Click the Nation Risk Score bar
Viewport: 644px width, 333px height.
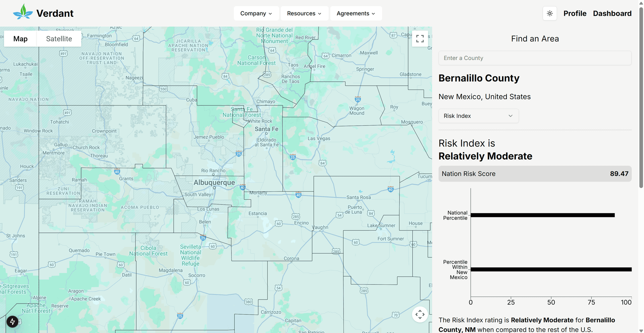[535, 174]
